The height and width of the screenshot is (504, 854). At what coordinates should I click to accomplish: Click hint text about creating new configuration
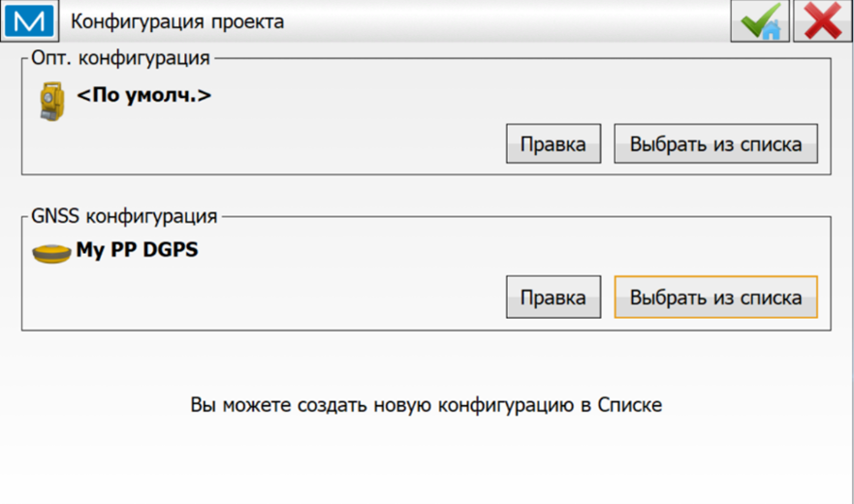point(426,405)
